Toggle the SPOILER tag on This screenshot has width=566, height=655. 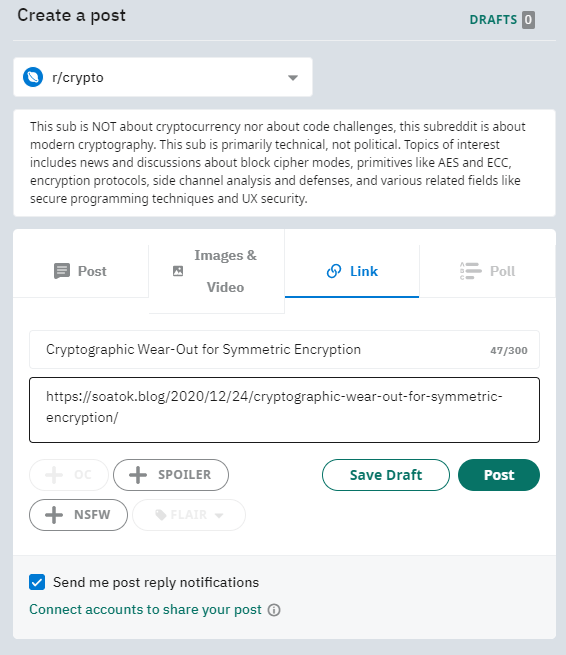[171, 475]
